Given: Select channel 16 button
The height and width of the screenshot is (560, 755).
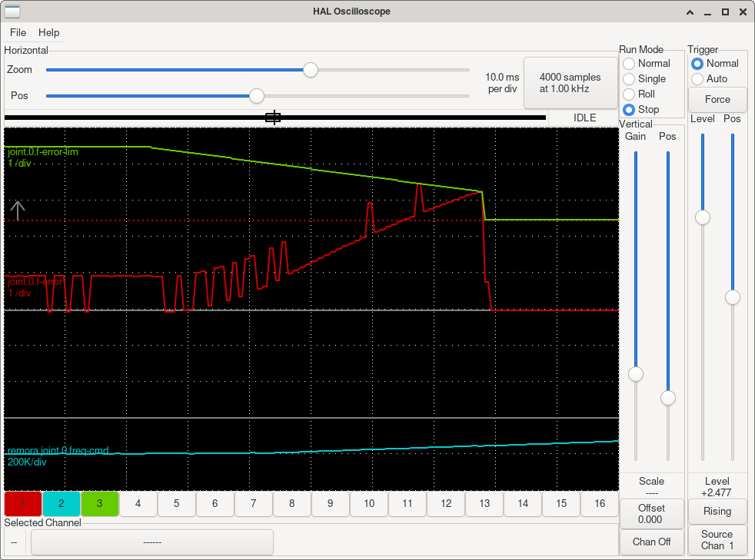Looking at the screenshot, I should pos(600,504).
